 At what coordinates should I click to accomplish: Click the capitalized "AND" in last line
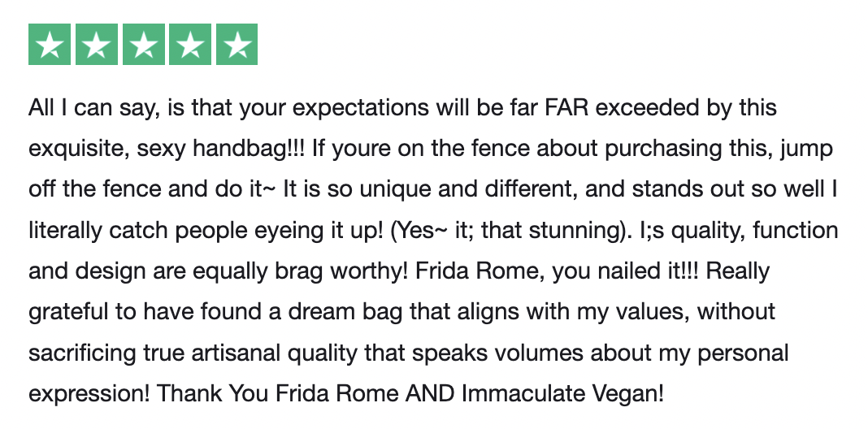(430, 394)
